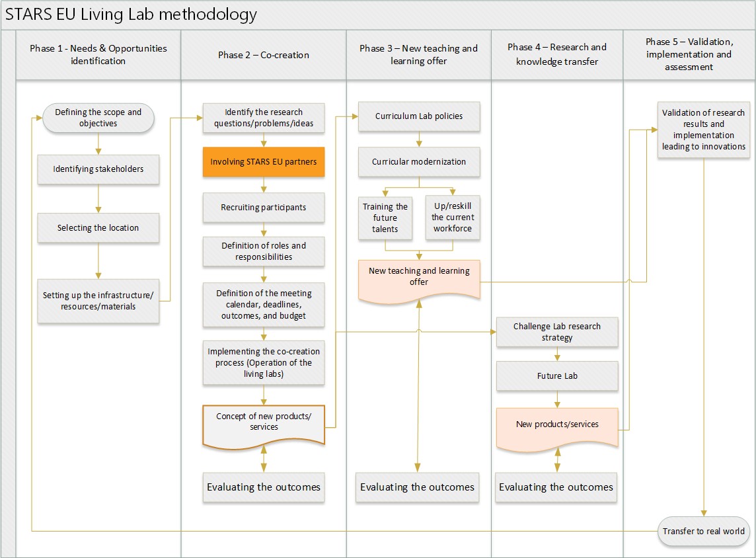Click the 'Curriculum Lab policies' box

click(x=419, y=116)
